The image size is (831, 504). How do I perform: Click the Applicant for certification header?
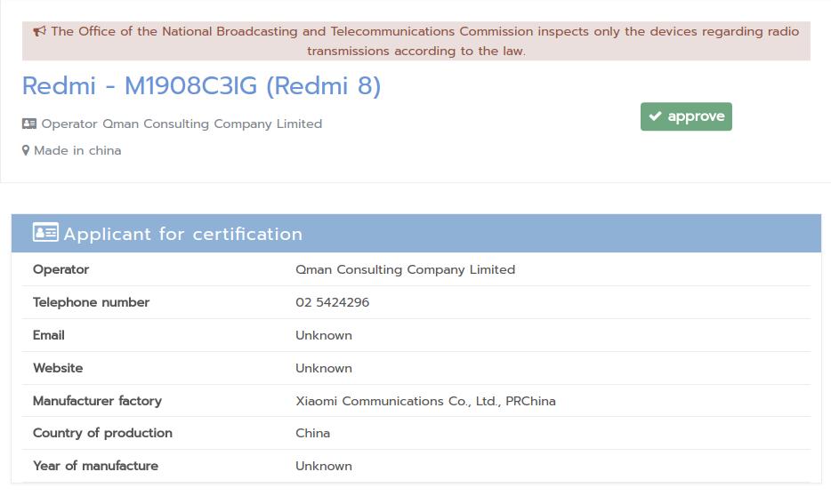[182, 234]
